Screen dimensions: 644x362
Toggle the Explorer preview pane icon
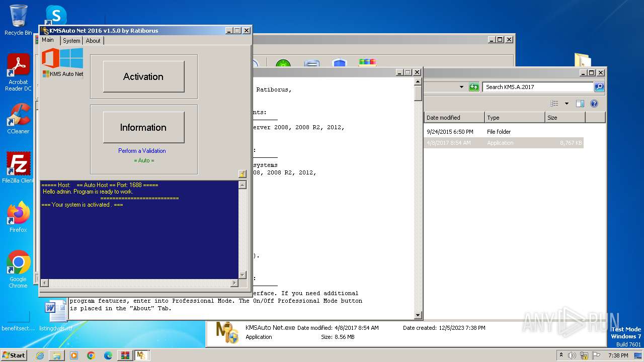[x=580, y=104]
